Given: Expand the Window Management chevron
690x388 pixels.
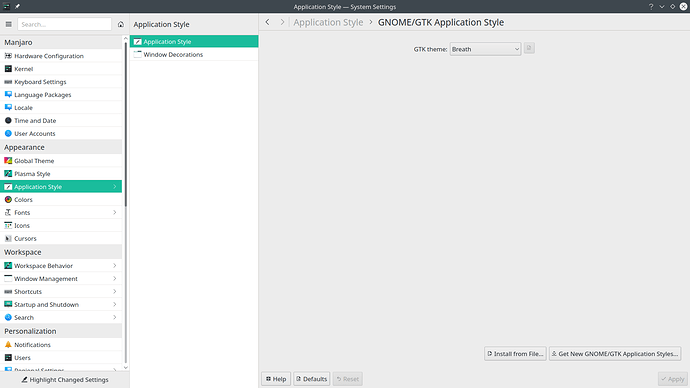Looking at the screenshot, I should (115, 278).
